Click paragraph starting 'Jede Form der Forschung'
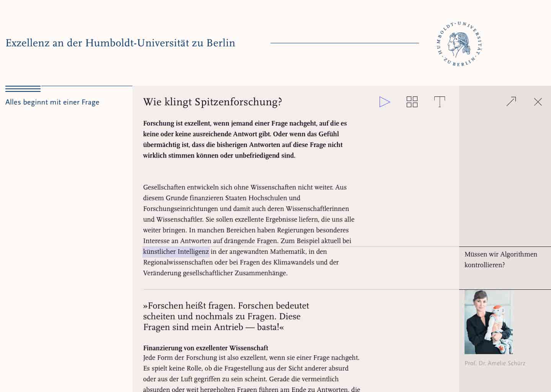The image size is (551, 392). click(x=252, y=374)
